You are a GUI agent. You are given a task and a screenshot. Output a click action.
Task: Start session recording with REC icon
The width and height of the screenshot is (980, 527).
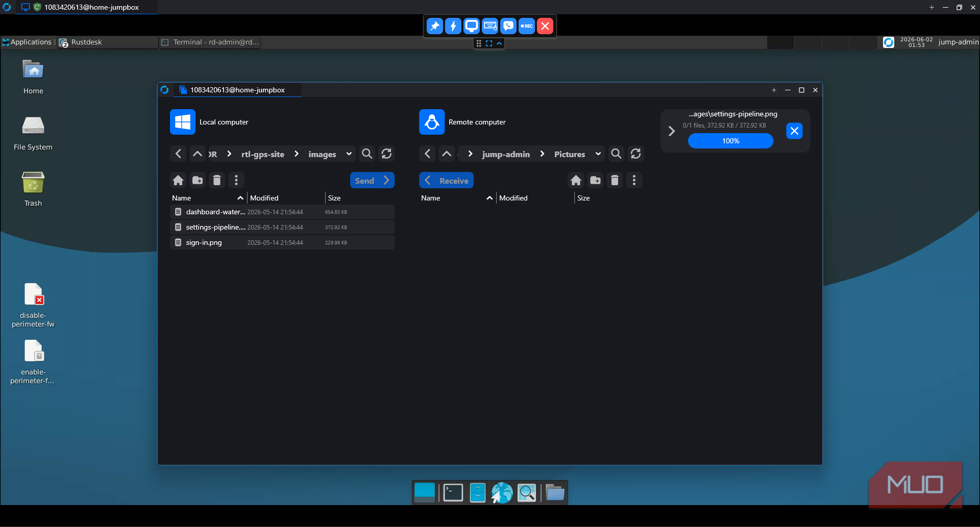point(527,26)
